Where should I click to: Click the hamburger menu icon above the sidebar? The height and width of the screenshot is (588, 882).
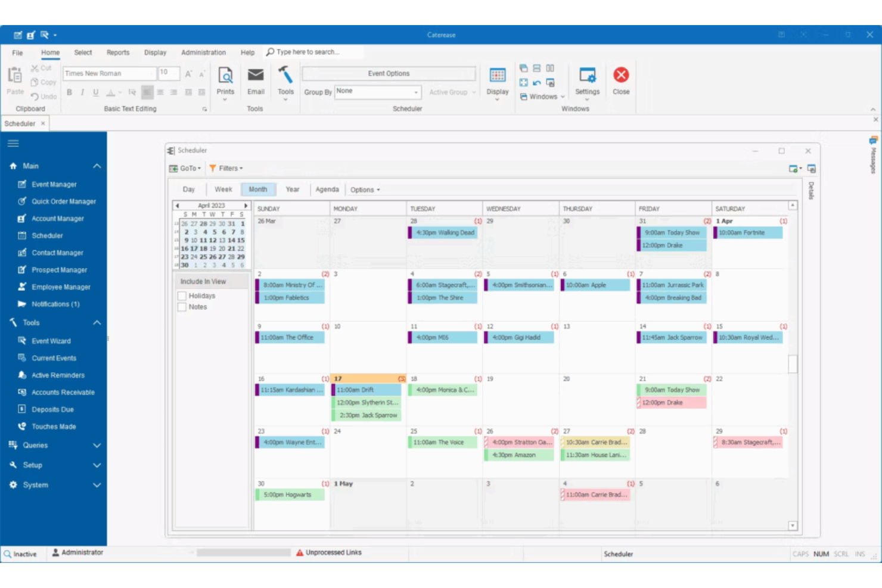click(13, 143)
